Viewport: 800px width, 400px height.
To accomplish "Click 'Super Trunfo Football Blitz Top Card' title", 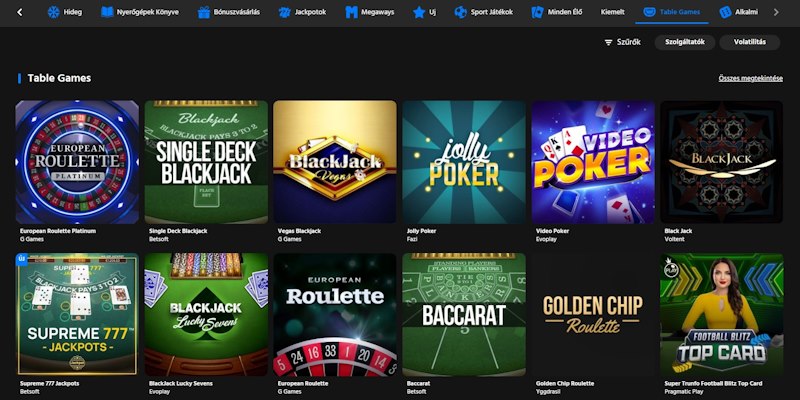I will point(713,384).
